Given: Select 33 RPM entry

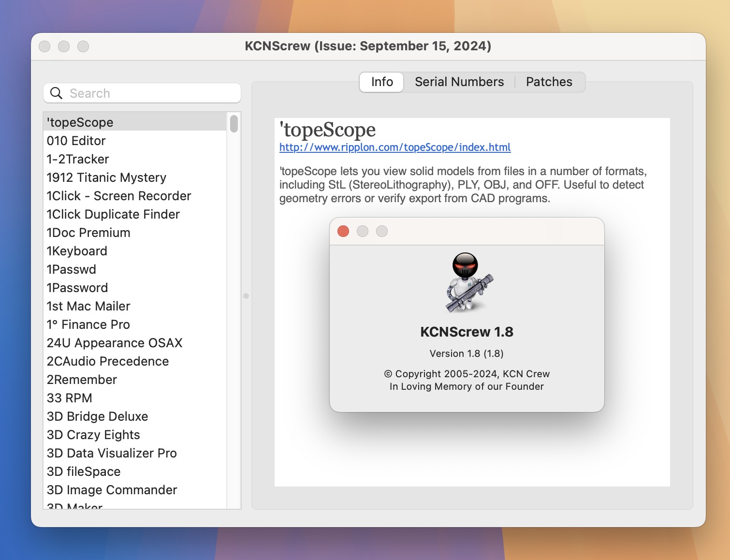Looking at the screenshot, I should (135, 398).
